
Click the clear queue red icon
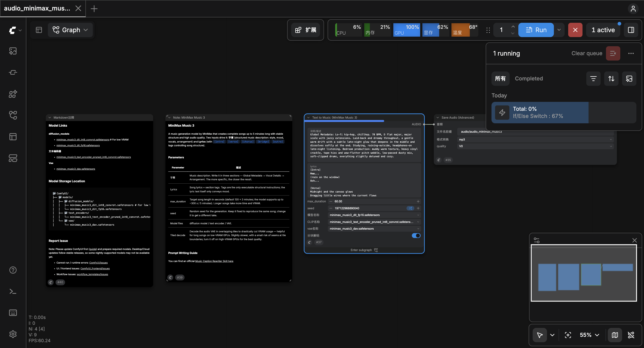(x=613, y=53)
